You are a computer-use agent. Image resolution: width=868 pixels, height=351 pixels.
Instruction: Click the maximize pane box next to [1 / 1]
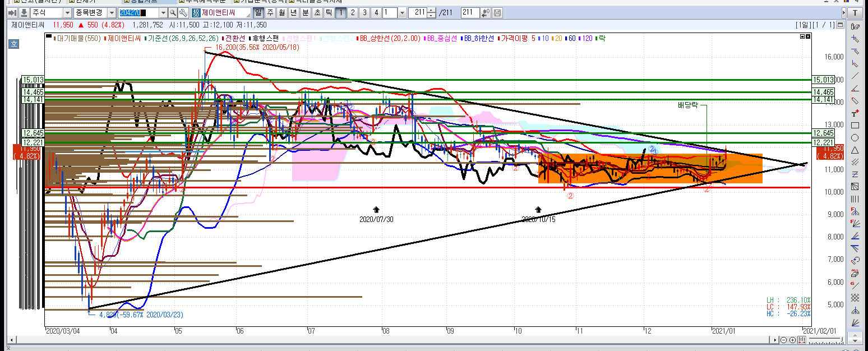pyautogui.click(x=839, y=25)
